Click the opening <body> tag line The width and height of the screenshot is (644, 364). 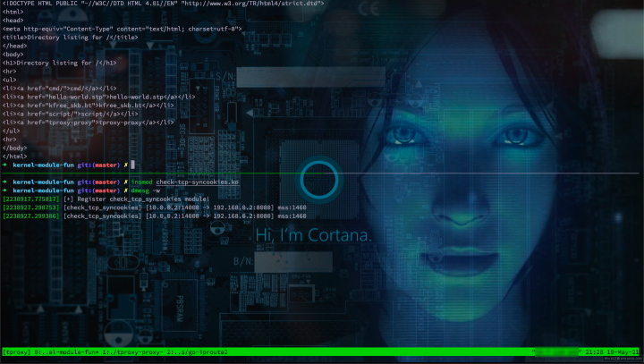click(13, 55)
